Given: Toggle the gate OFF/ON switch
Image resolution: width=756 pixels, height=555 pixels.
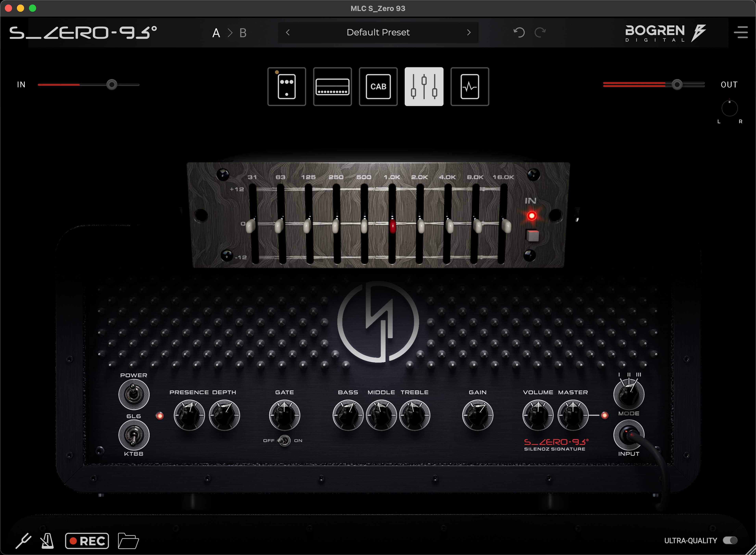Looking at the screenshot, I should coord(284,440).
